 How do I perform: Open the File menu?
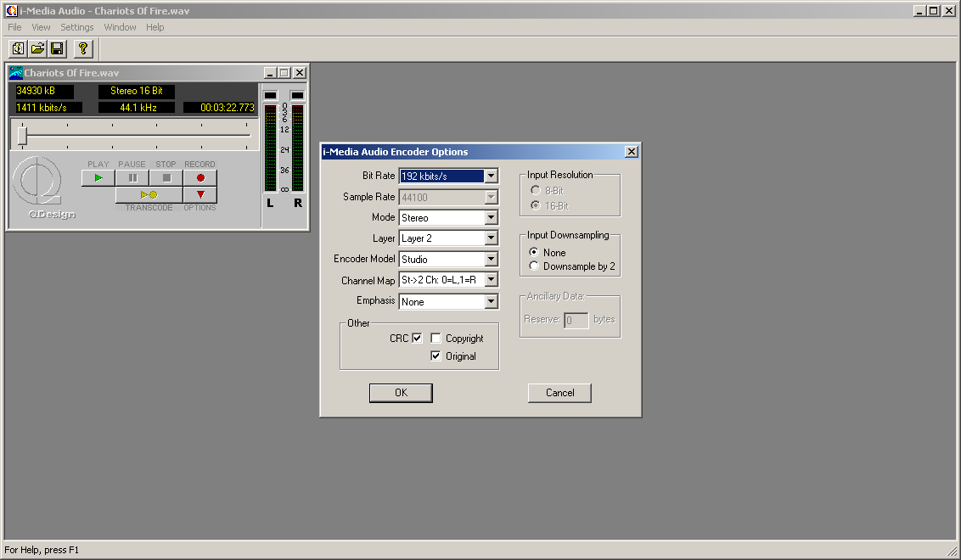[x=14, y=27]
